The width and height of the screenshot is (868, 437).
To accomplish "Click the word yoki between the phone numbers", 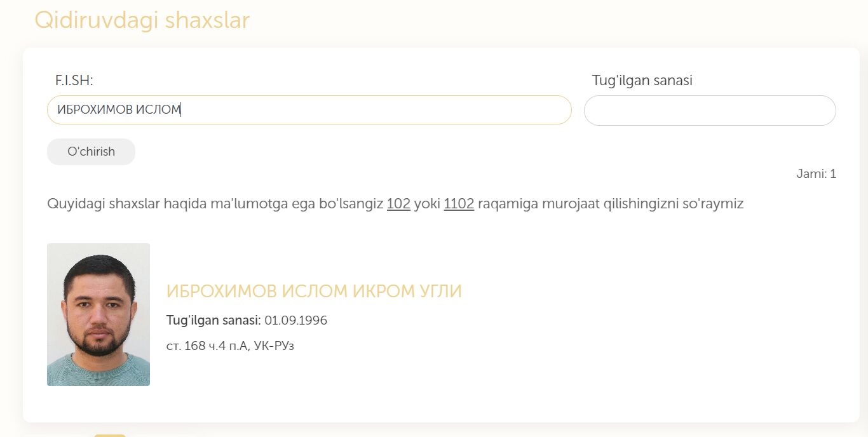I will pos(427,205).
